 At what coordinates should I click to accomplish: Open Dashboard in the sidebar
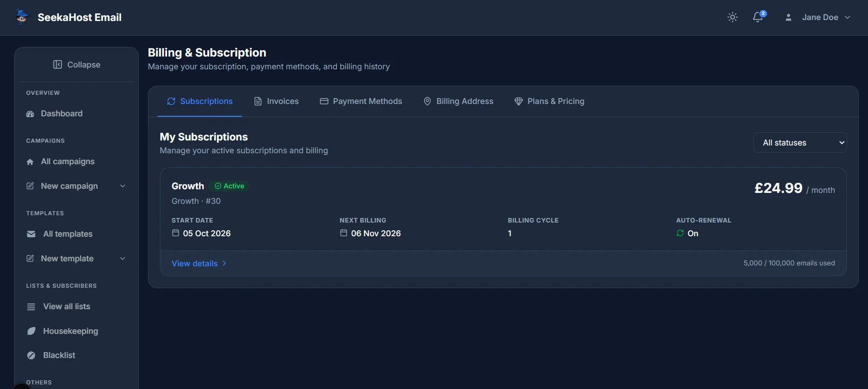[x=76, y=114]
